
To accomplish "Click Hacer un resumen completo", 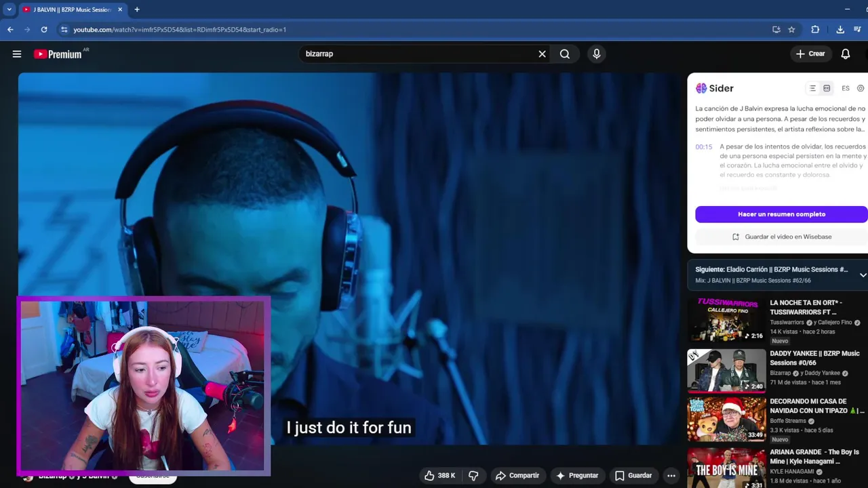I will [x=781, y=214].
